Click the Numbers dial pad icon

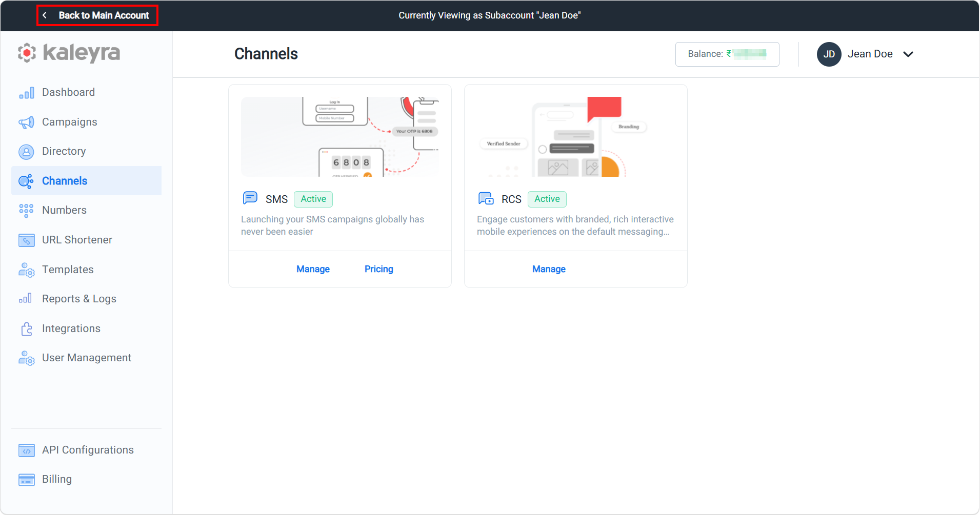27,211
